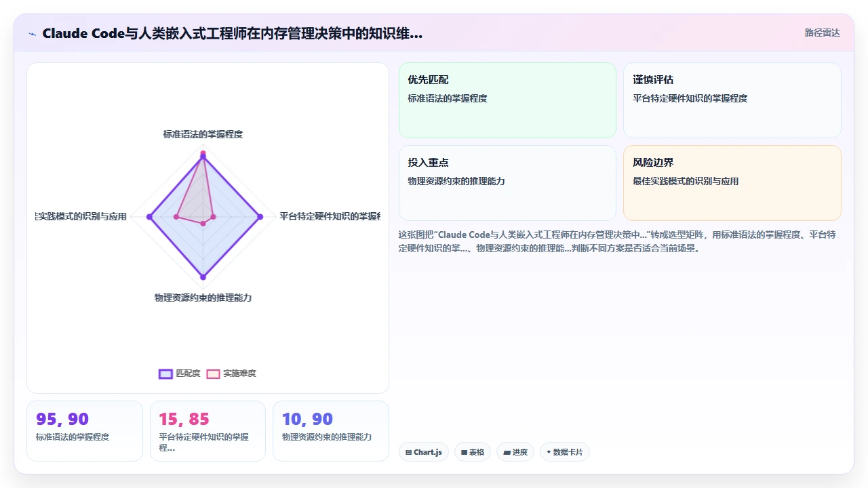Click the 表格 tag
868x488 pixels.
pos(473,452)
